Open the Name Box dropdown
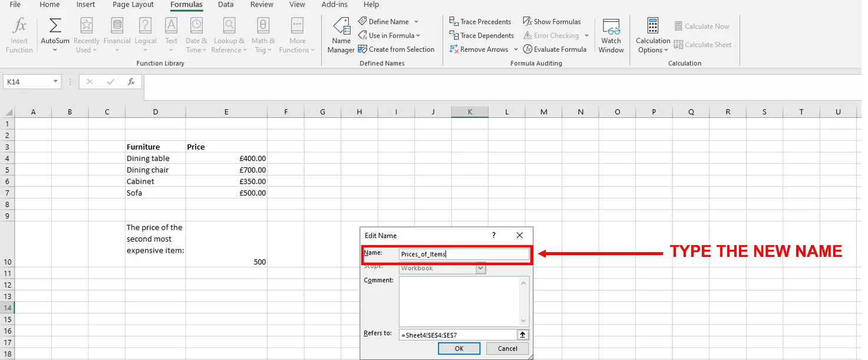 56,81
